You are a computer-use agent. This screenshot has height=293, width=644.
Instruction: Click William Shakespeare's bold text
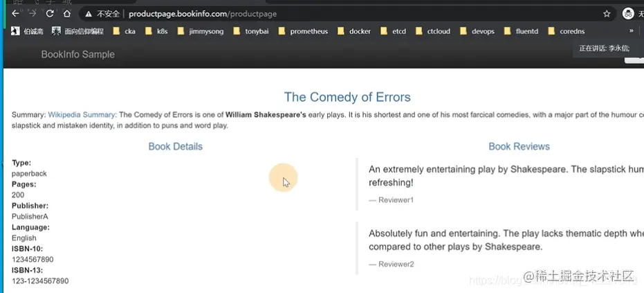click(x=266, y=115)
